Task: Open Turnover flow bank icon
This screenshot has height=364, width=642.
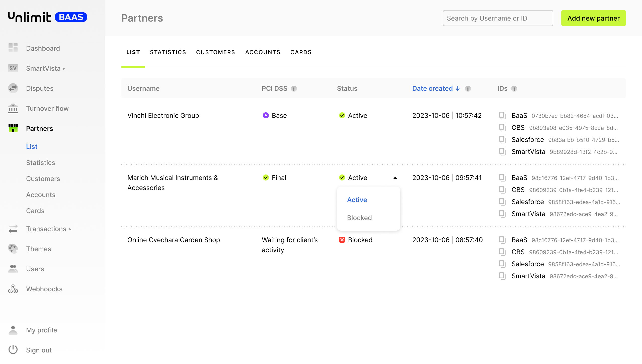Action: [13, 108]
